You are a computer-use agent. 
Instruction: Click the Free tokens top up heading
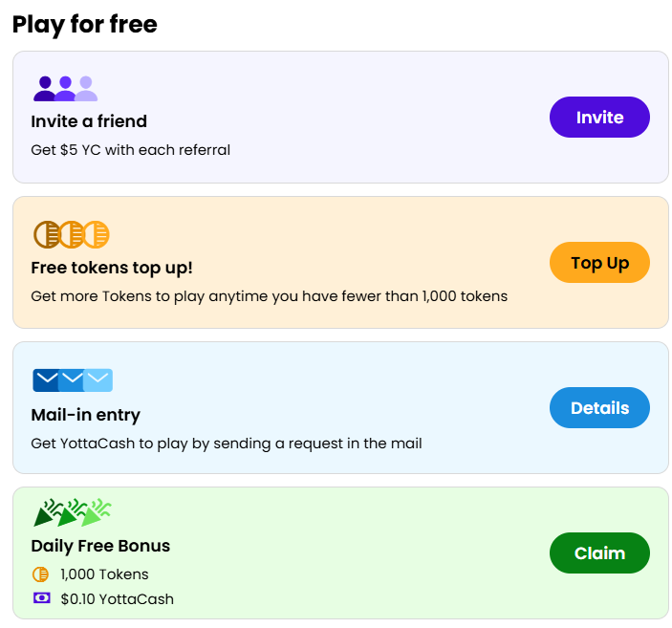coord(112,268)
